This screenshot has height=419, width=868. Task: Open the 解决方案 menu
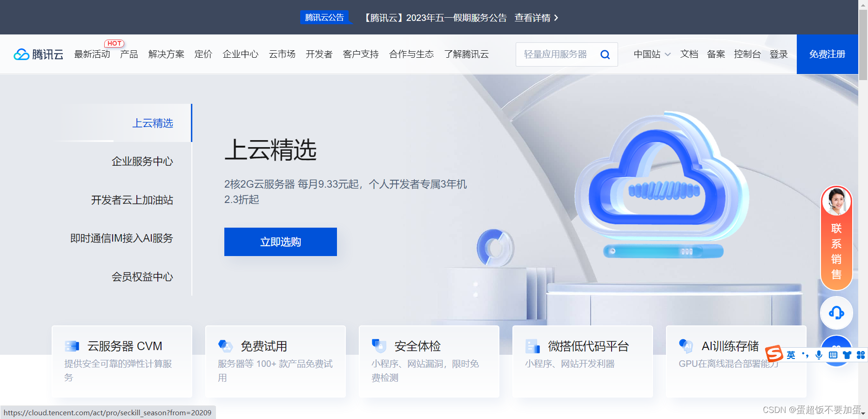[166, 54]
